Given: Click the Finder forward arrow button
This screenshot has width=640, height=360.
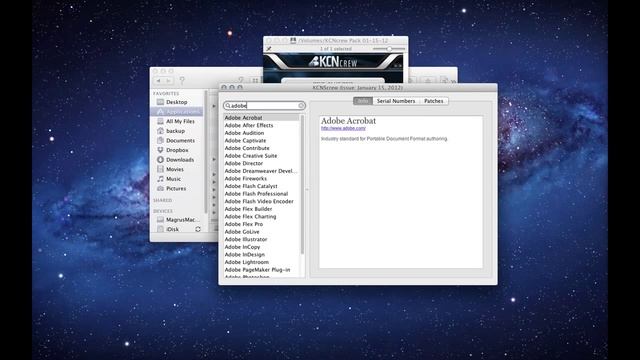Looking at the screenshot, I should [168, 81].
